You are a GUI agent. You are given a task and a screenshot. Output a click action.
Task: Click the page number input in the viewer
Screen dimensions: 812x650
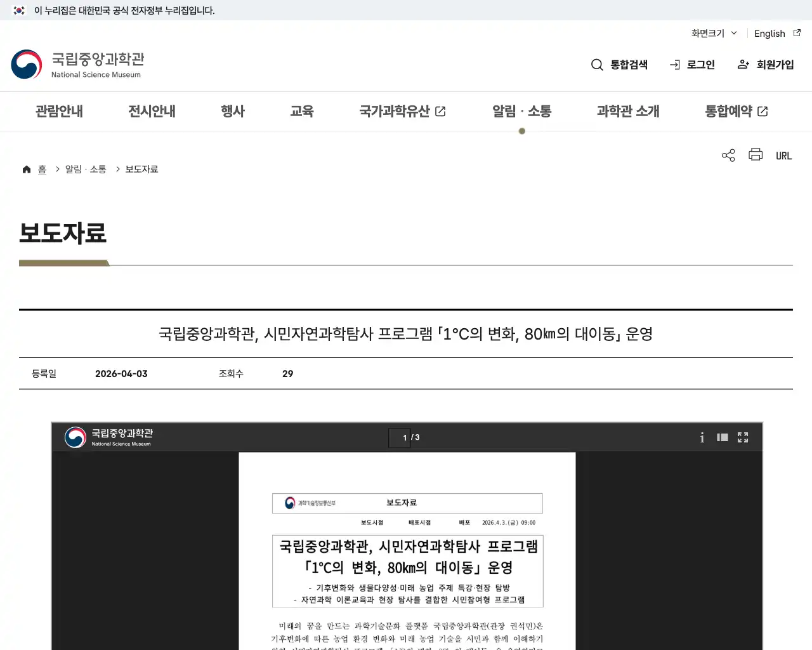[400, 437]
